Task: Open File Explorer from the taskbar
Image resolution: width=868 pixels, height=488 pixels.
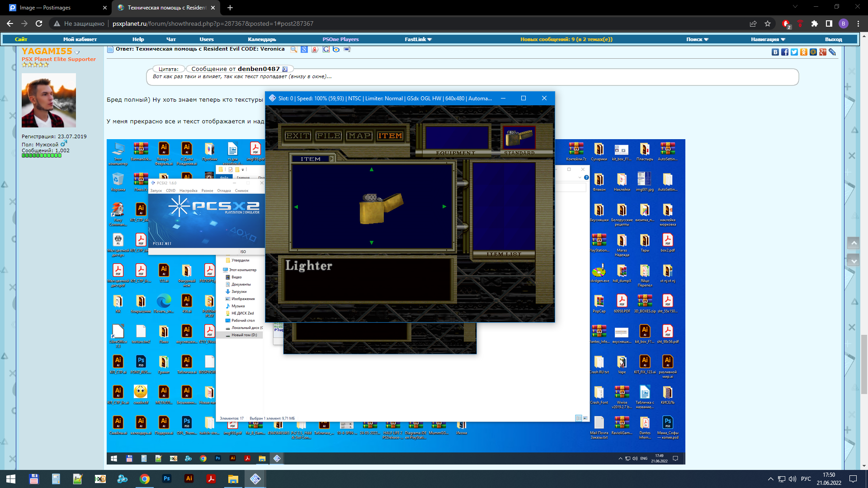Action: [233, 479]
